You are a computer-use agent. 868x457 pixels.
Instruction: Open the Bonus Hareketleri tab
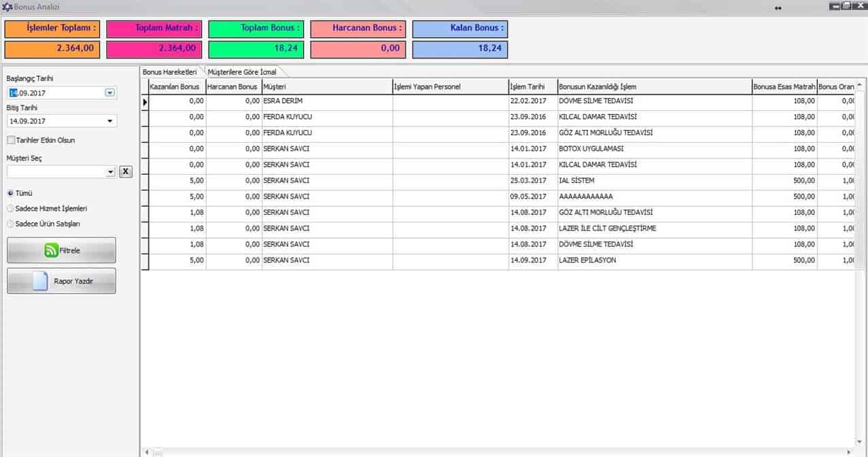[170, 72]
